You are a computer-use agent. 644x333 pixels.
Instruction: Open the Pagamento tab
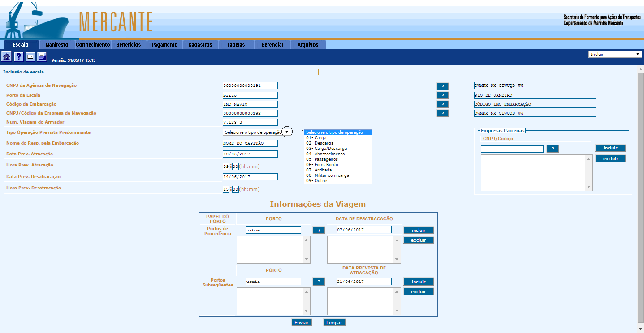[164, 45]
